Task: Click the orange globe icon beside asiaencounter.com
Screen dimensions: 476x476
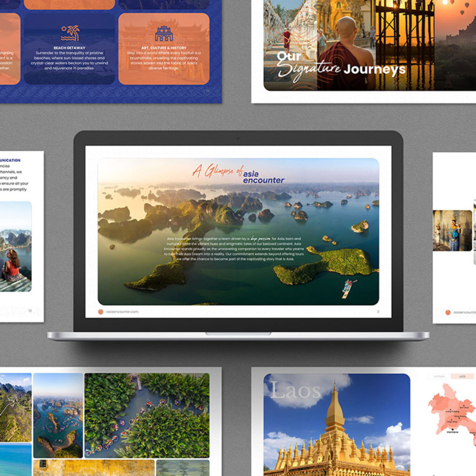Action: [x=101, y=312]
